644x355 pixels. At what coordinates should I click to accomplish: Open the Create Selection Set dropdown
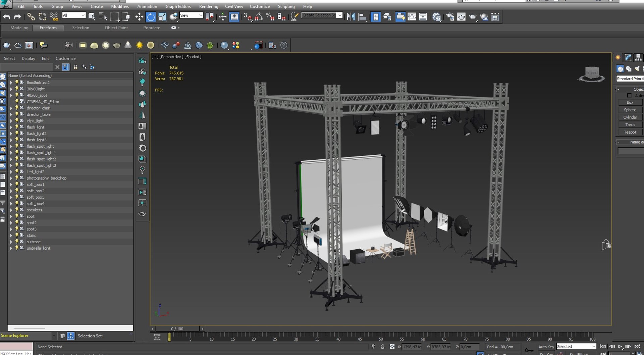322,15
